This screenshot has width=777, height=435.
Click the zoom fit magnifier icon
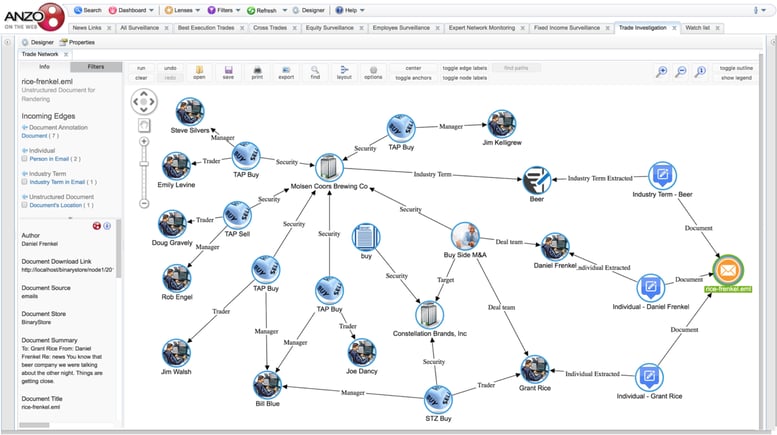click(700, 72)
